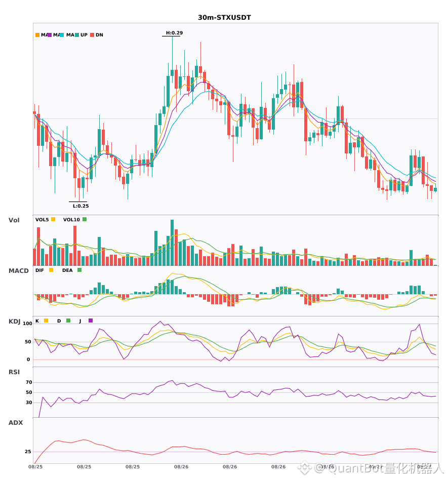Click the ADX axis value 25
The height and width of the screenshot is (481, 448).
click(x=28, y=452)
